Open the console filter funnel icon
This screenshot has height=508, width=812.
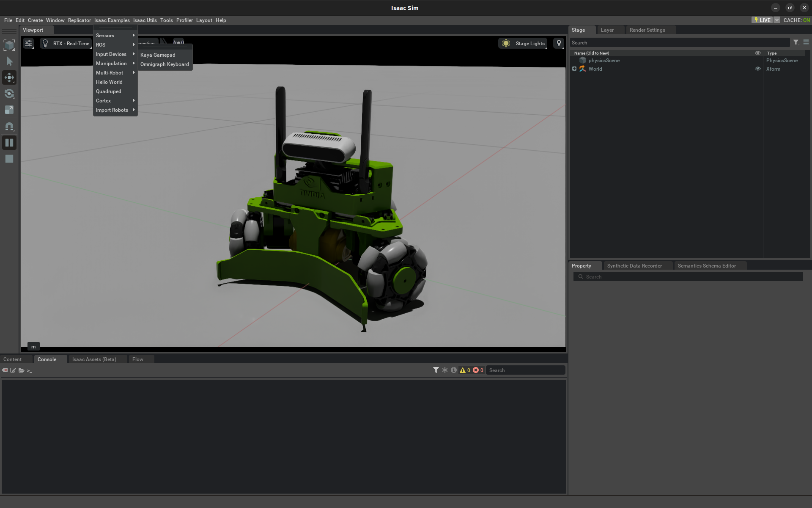click(x=436, y=370)
